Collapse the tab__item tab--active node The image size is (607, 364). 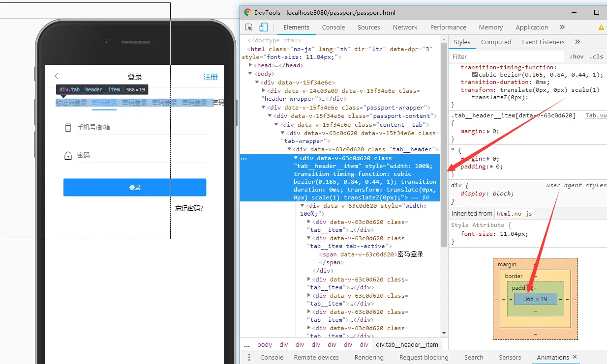click(x=309, y=239)
